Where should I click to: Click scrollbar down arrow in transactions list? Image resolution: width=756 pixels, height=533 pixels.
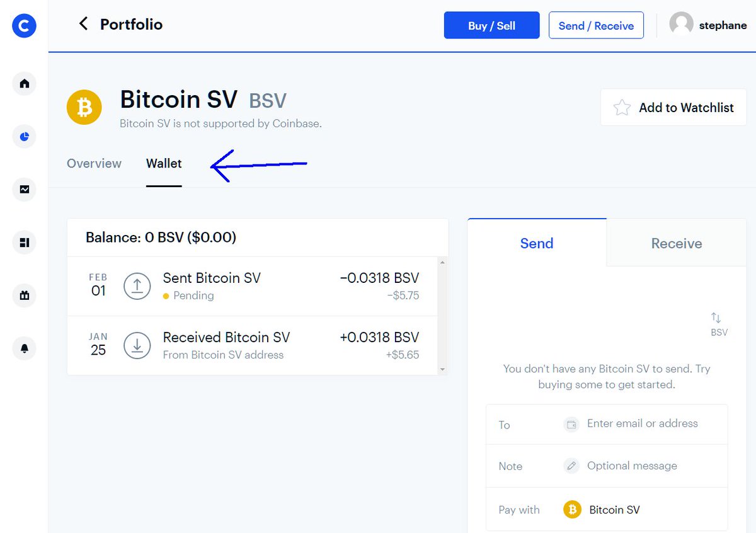(x=442, y=369)
